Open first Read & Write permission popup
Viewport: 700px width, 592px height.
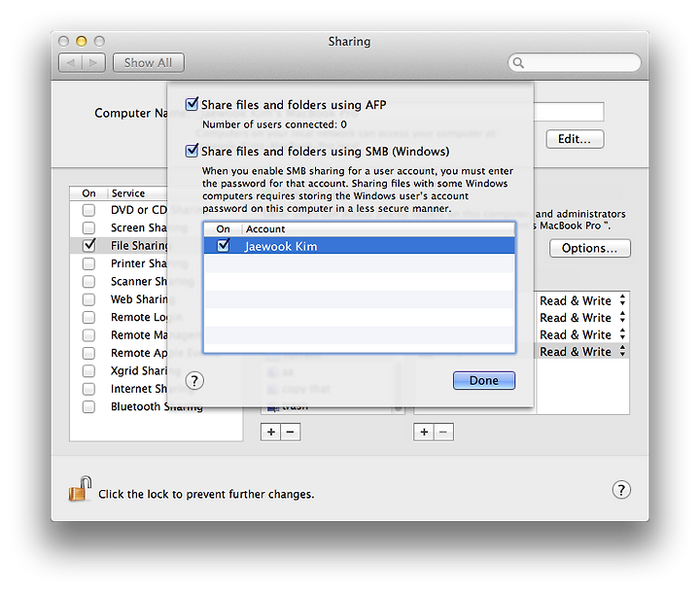click(x=582, y=300)
